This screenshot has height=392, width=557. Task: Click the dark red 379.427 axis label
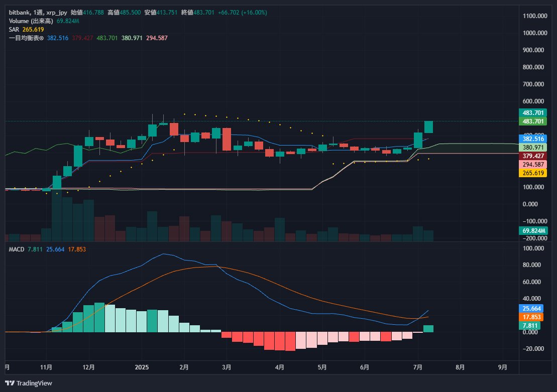coord(533,156)
